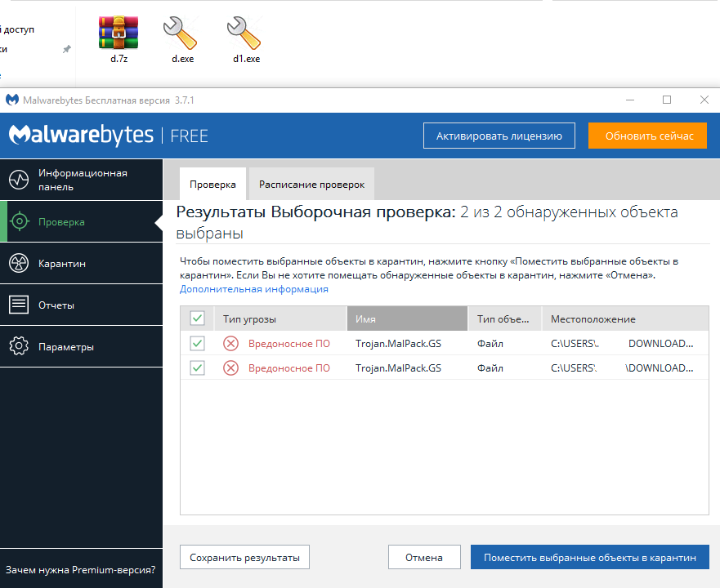Minimize the Malwarebytes window

[630, 100]
